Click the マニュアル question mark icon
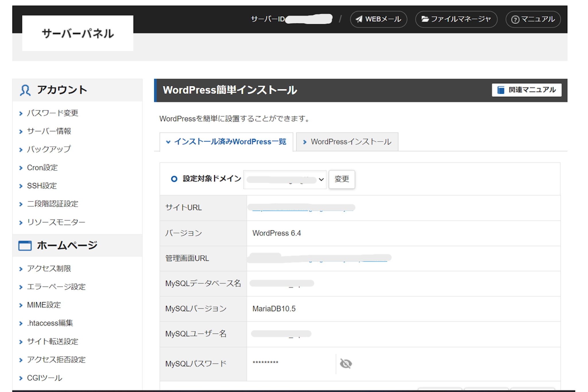 tap(515, 20)
